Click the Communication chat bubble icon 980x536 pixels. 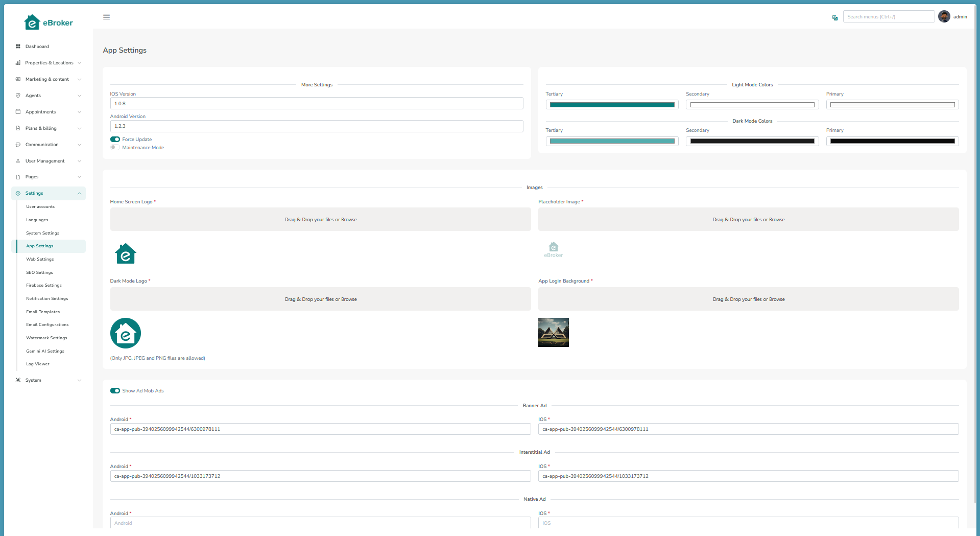[18, 145]
